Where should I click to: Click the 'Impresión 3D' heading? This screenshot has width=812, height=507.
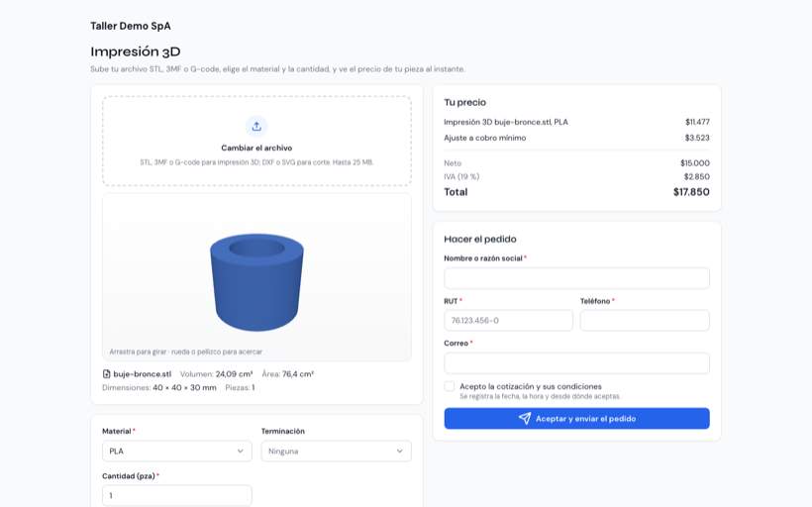coord(135,51)
